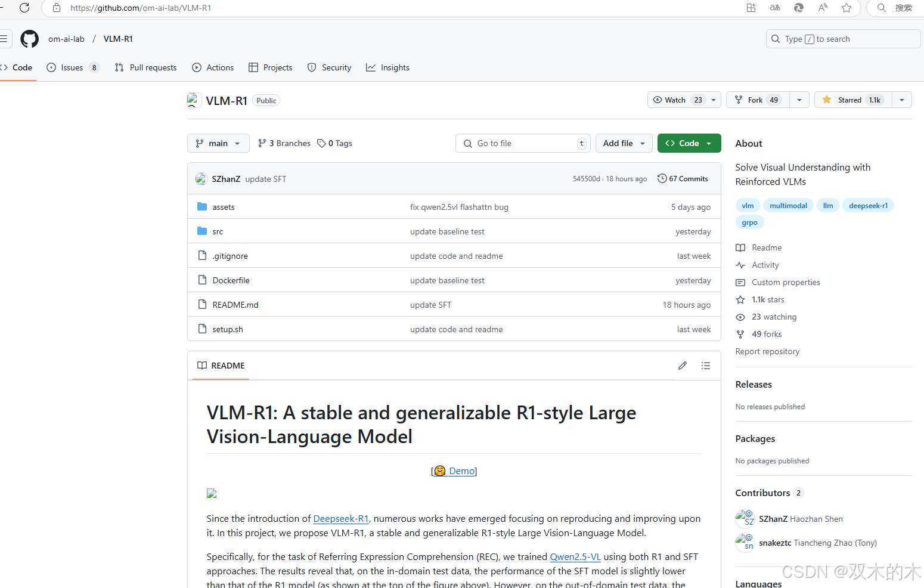Open the Security tab

tap(329, 67)
